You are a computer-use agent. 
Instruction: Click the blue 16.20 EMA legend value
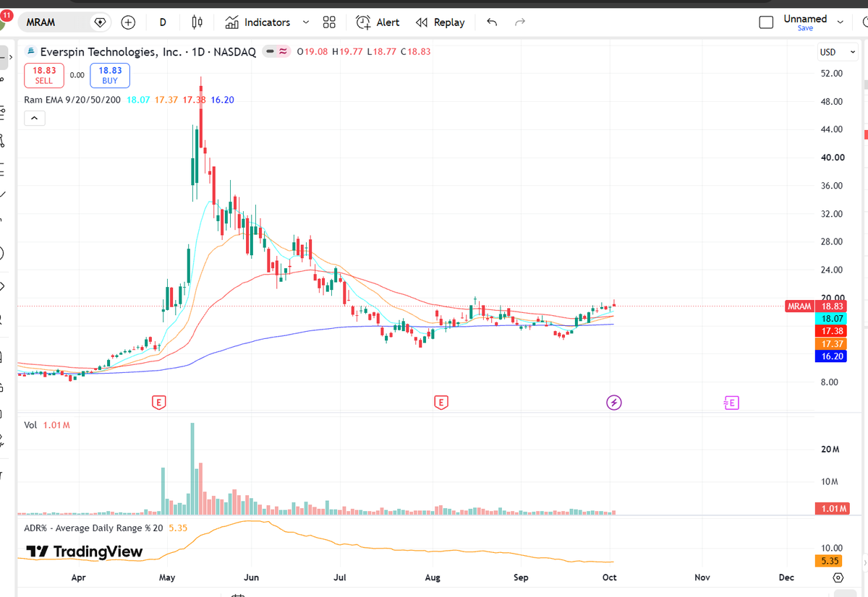[222, 100]
